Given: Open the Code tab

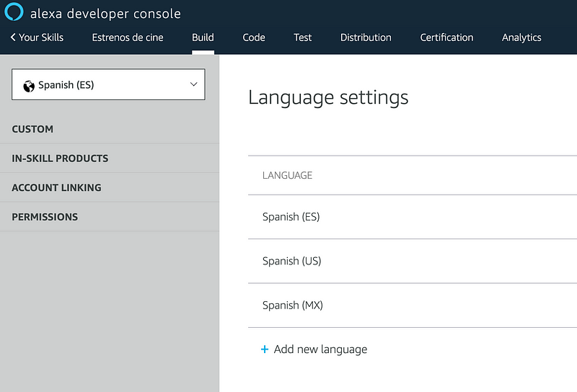Looking at the screenshot, I should pos(254,37).
